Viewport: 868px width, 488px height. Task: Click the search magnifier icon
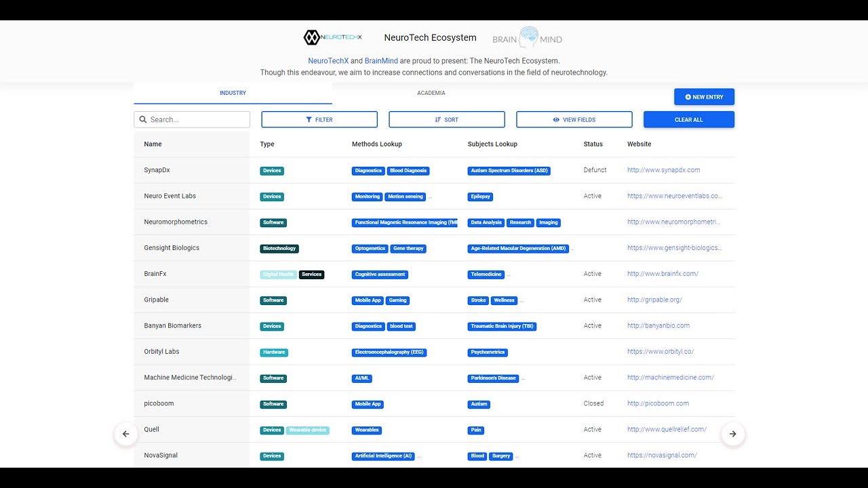pos(142,119)
